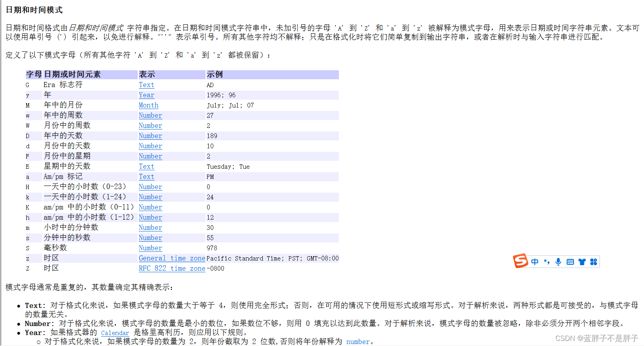Open the RFC 822 time zone link

(172, 268)
